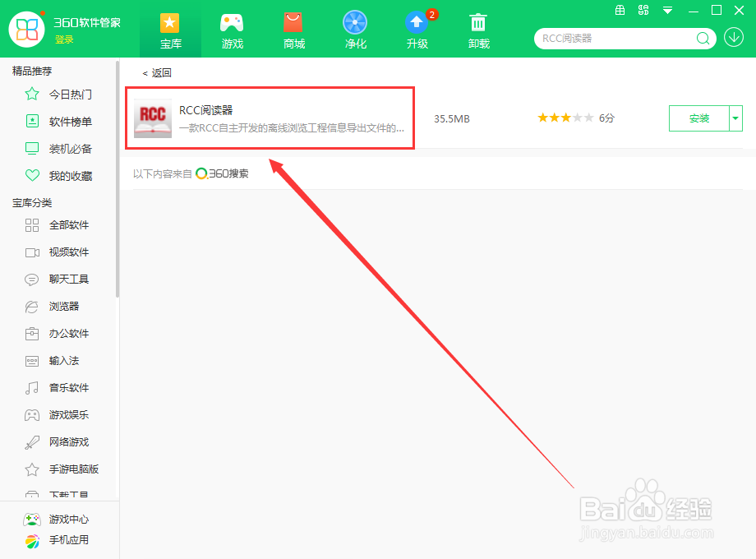Click the 装机必备 monitor icon
756x559 pixels.
(x=32, y=149)
